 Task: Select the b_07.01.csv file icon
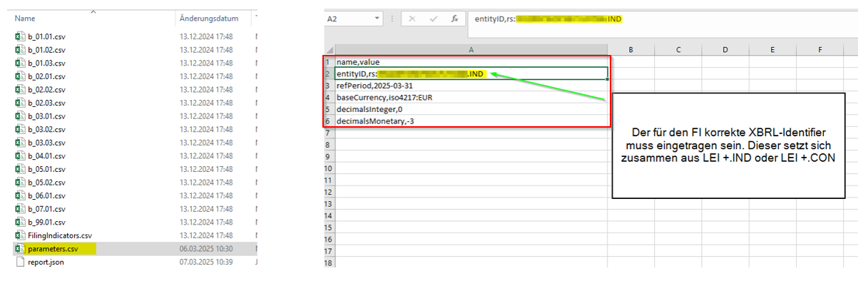click(x=20, y=209)
